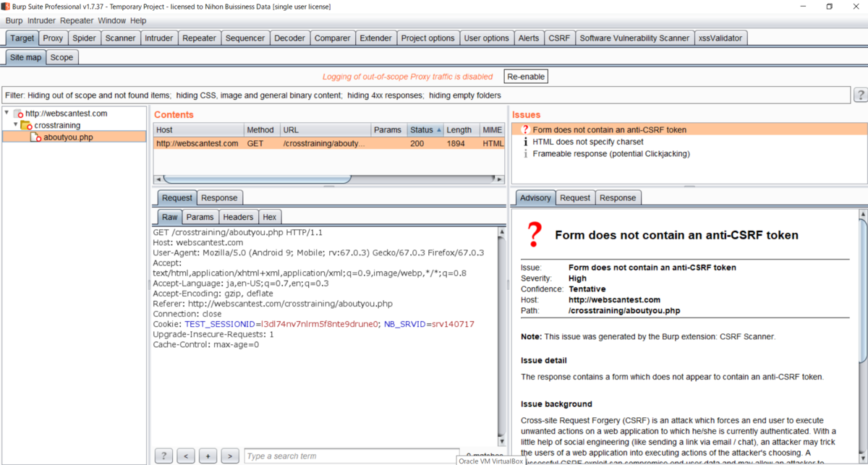Switch to the Extender tab

click(375, 38)
